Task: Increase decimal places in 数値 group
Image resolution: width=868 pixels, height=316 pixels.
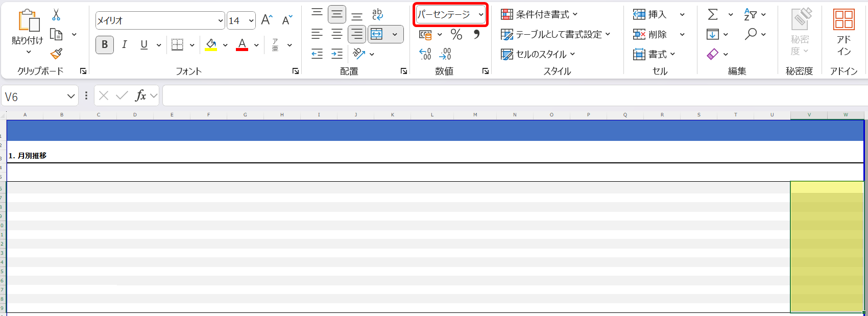Action: coord(425,54)
